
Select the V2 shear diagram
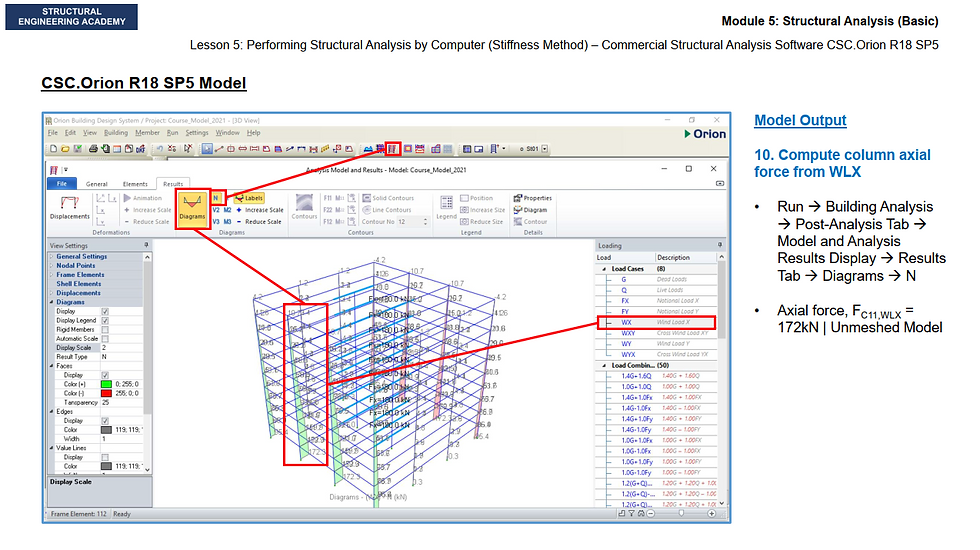coord(216,210)
